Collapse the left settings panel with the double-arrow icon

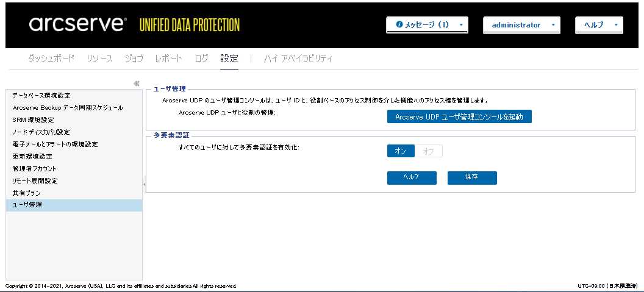[x=137, y=83]
